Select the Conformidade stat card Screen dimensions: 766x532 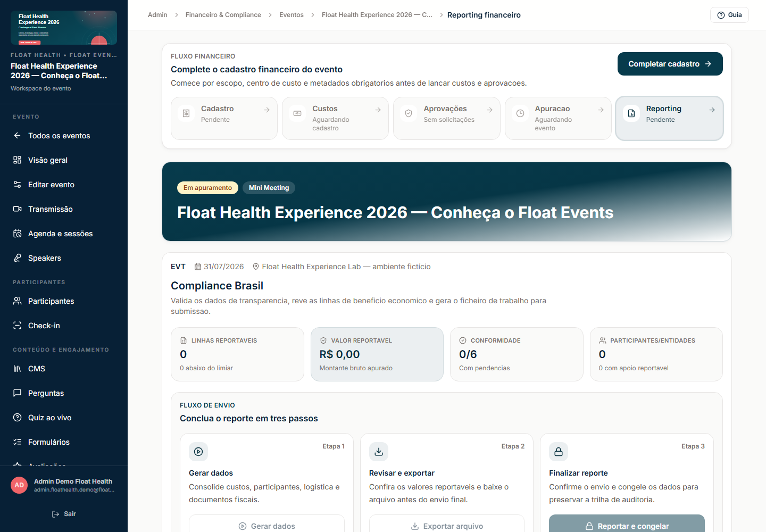click(517, 354)
